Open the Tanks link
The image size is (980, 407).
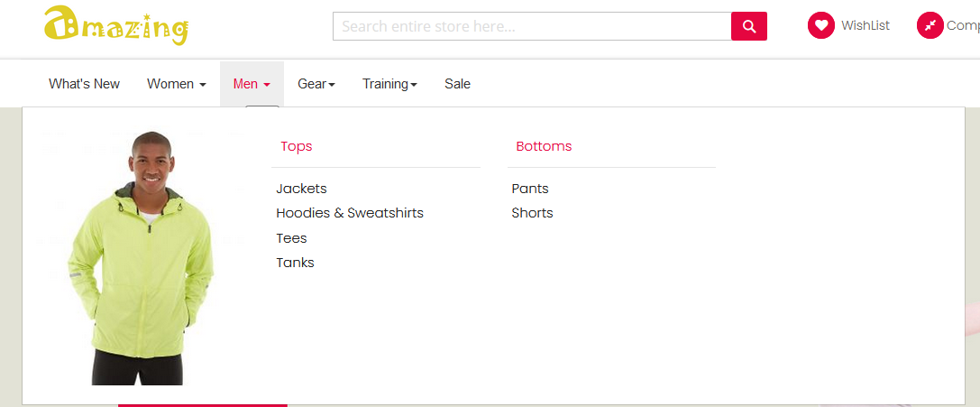click(x=295, y=263)
